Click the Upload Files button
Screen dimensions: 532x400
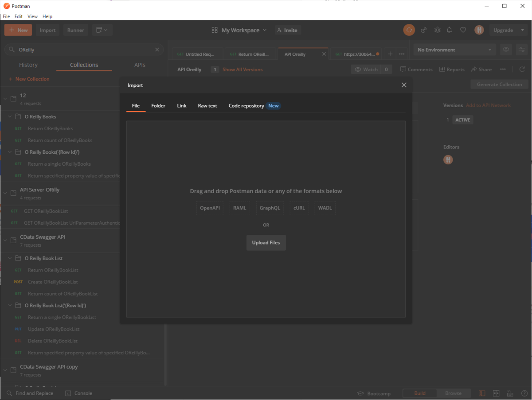(x=266, y=243)
